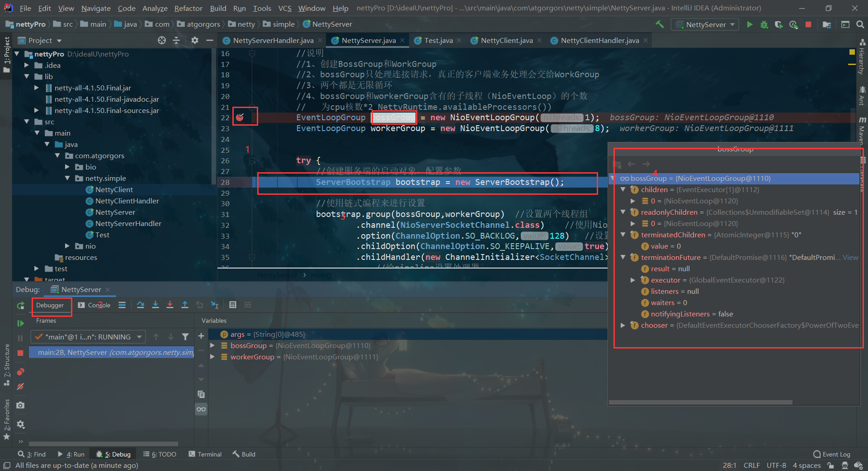This screenshot has width=868, height=471.
Task: Switch to the Console tab
Action: tap(94, 305)
